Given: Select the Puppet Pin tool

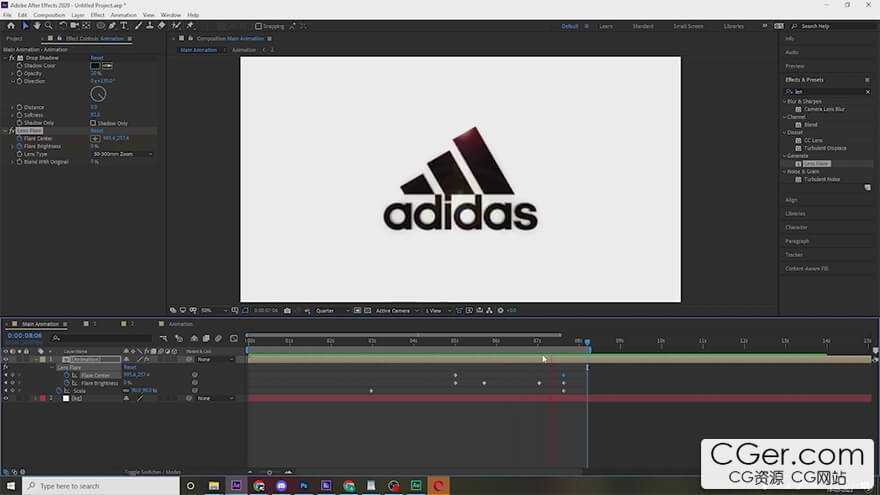Looking at the screenshot, I should pos(190,26).
